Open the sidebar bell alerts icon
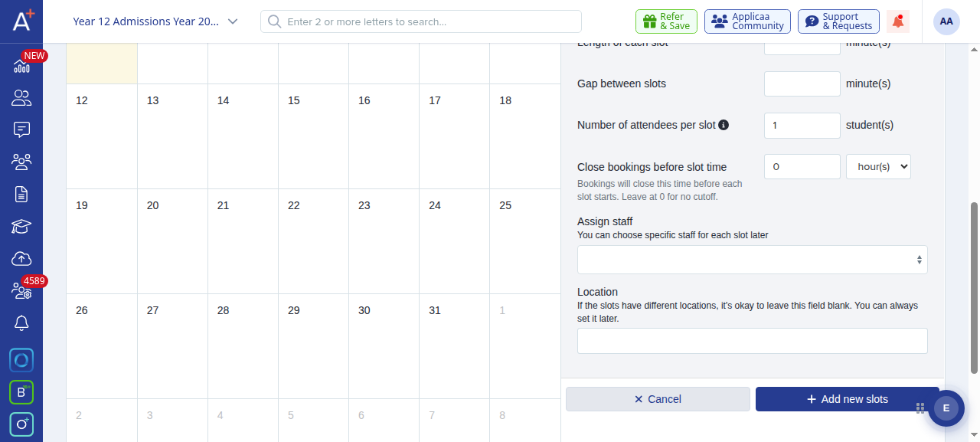 coord(21,322)
